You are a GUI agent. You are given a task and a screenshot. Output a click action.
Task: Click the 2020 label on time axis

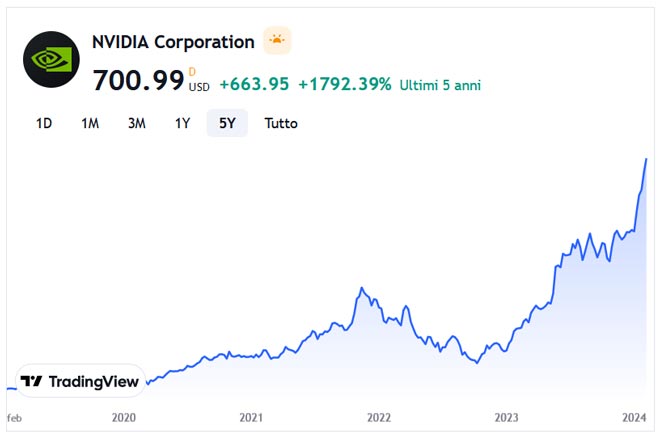click(124, 417)
